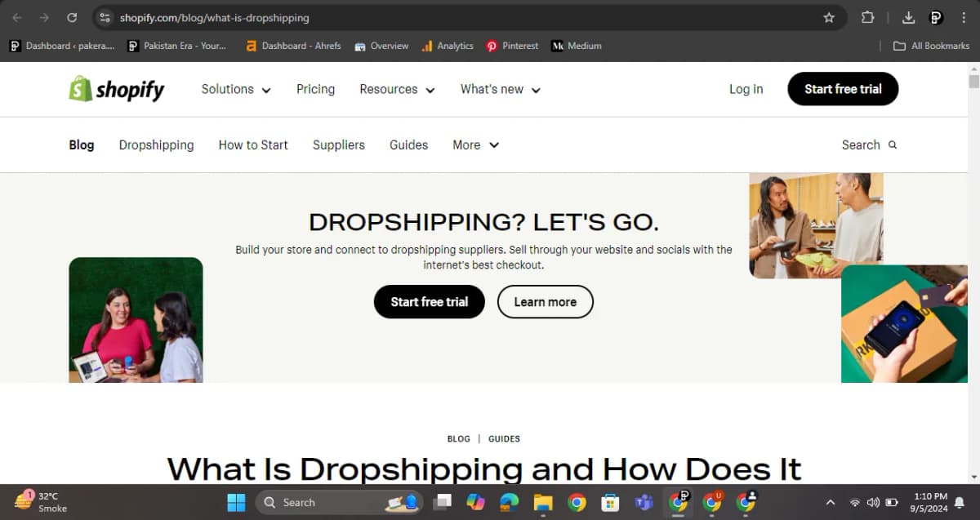Expand the Resources menu
980x520 pixels.
pyautogui.click(x=397, y=89)
